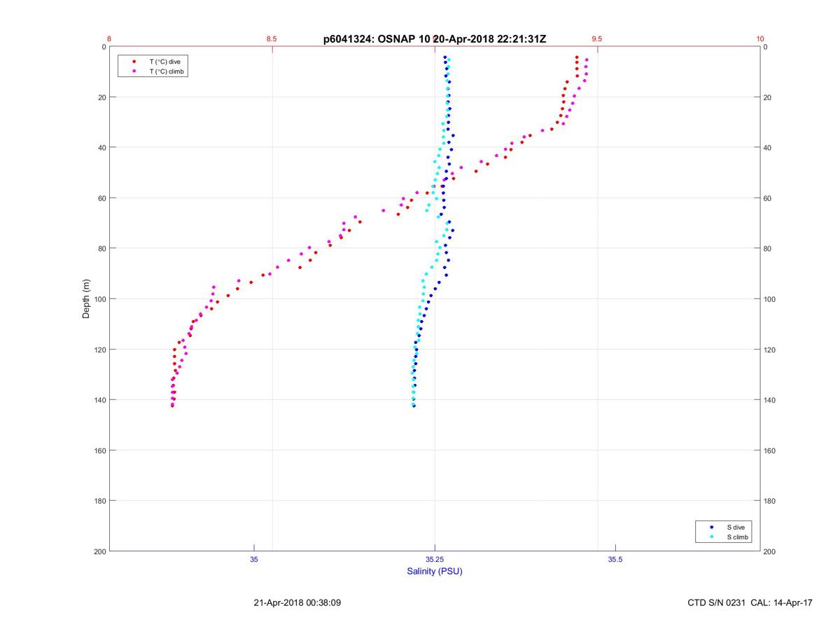
Task: Click the Depth (m) axis label
Action: (87, 299)
